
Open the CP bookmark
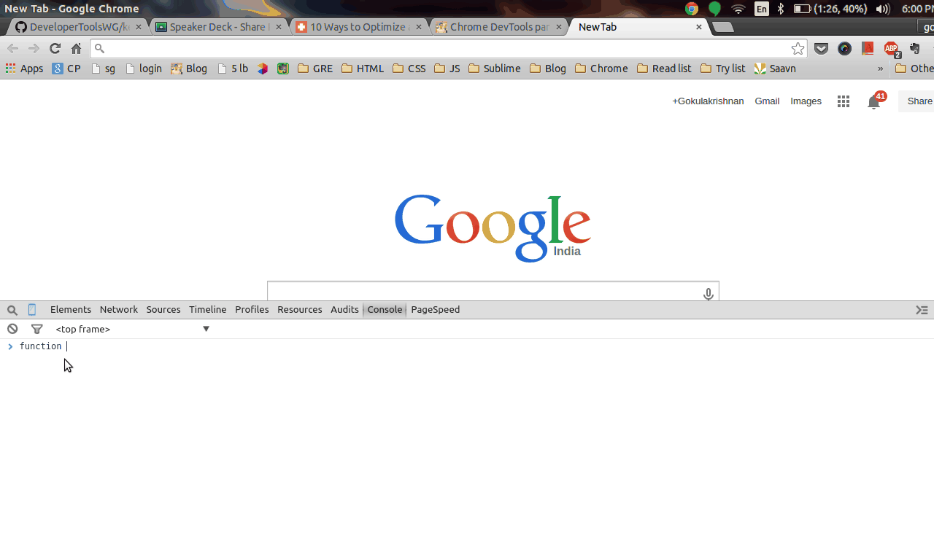pos(66,69)
